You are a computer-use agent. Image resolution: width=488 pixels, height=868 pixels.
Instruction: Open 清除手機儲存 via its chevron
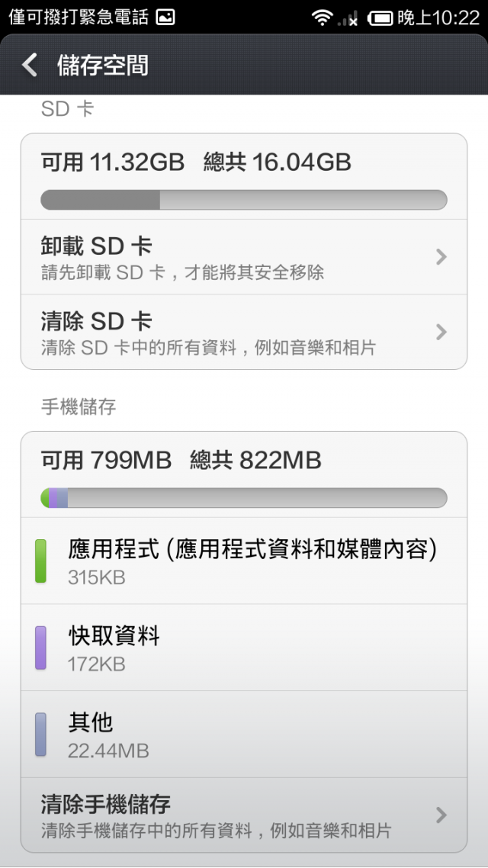click(441, 815)
